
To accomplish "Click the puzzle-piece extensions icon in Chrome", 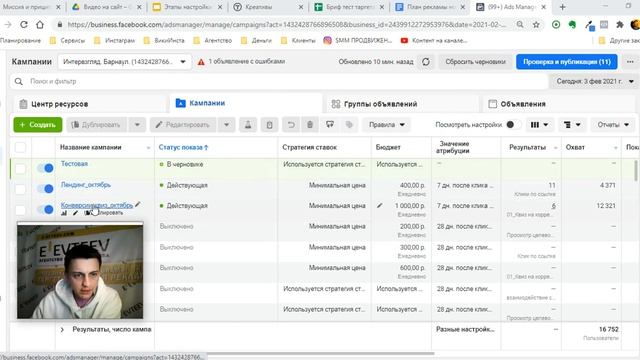I will pos(620,24).
